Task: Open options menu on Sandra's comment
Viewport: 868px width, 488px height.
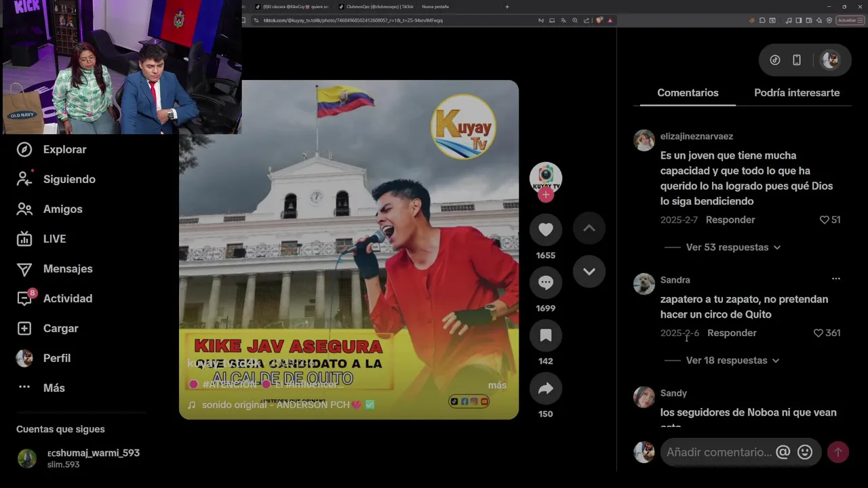Action: (835, 279)
